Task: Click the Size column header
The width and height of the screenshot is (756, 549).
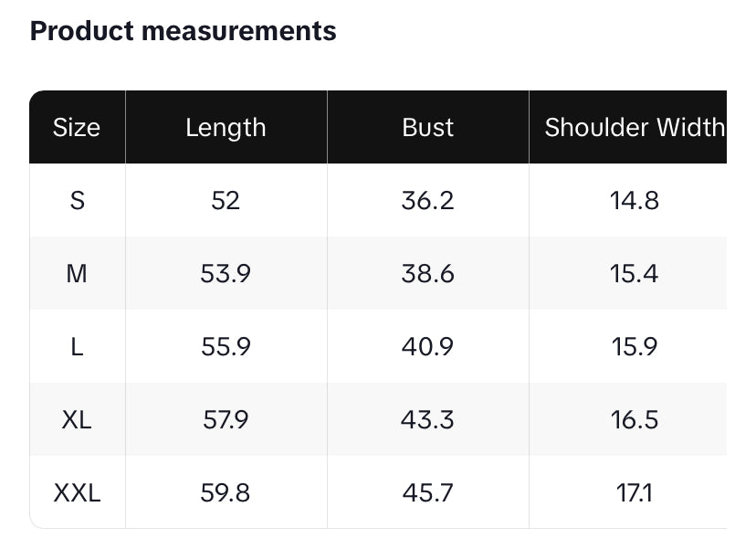Action: click(x=77, y=128)
